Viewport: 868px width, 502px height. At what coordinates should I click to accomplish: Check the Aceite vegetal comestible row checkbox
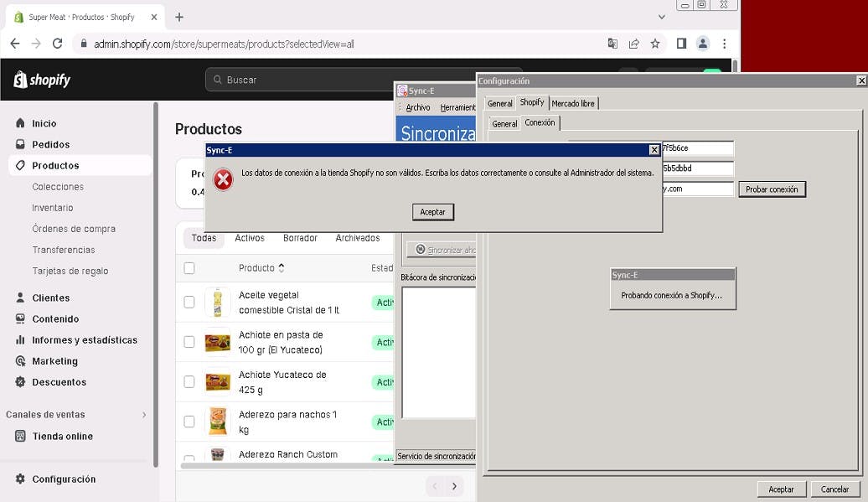click(189, 303)
